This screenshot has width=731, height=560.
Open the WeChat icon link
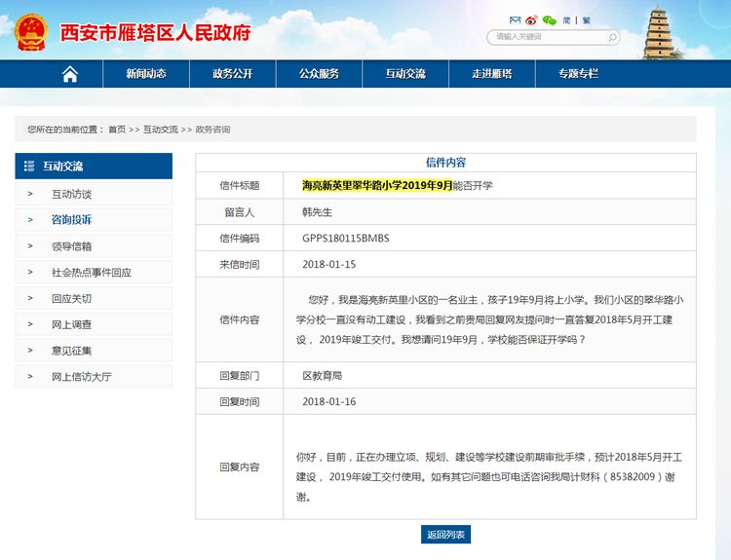(549, 19)
